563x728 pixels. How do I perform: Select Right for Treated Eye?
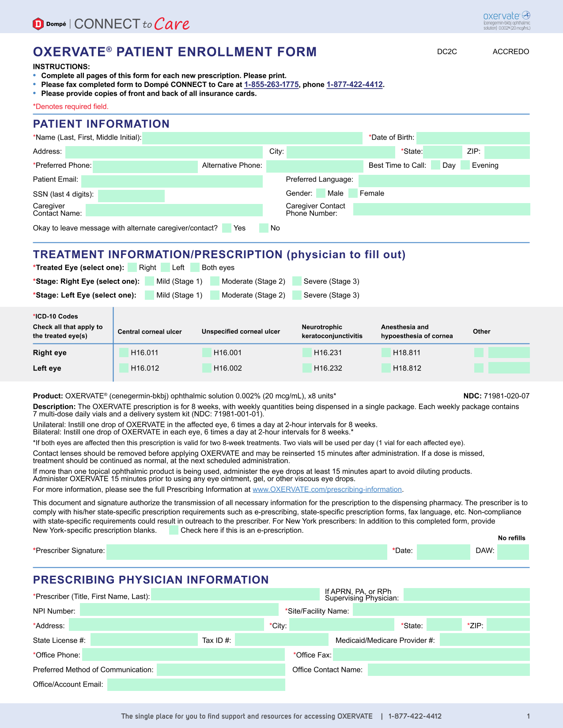tap(132, 267)
